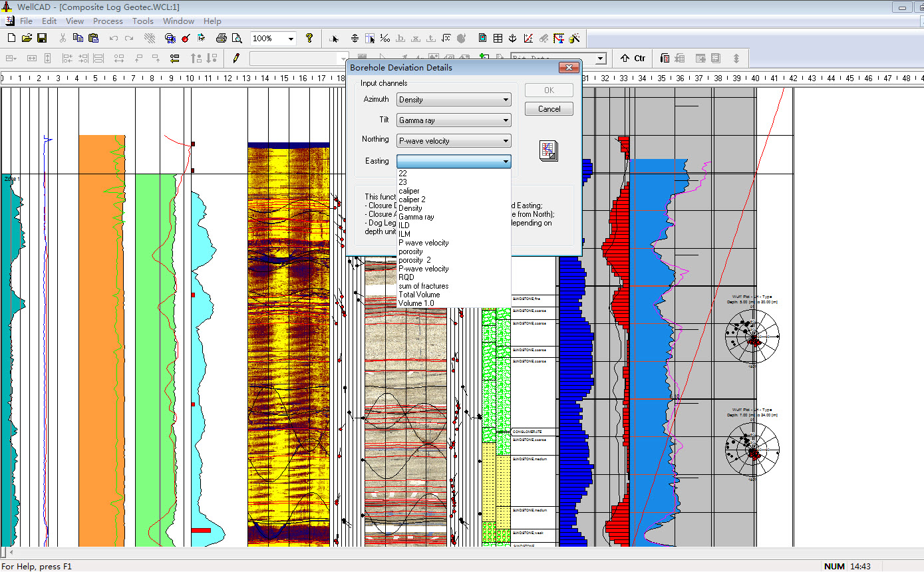924x572 pixels.
Task: Open the Process menu
Action: pos(108,21)
